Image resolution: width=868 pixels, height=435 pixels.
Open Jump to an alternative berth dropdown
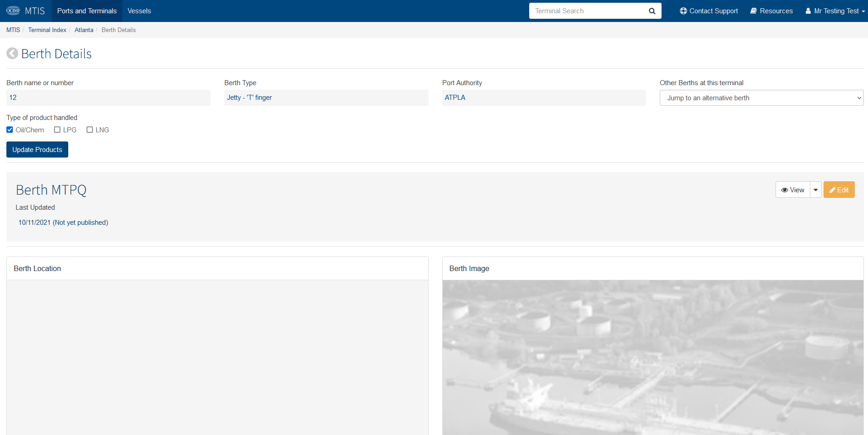761,98
